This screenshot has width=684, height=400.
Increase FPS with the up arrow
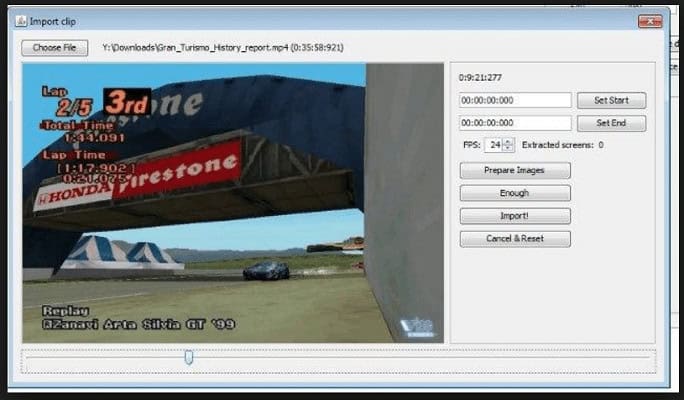[508, 141]
